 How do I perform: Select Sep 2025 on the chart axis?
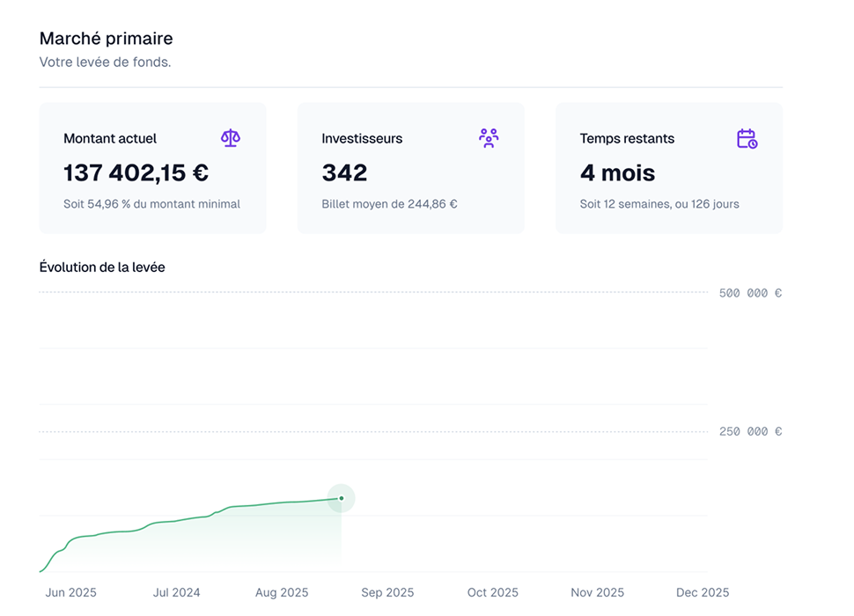click(387, 593)
